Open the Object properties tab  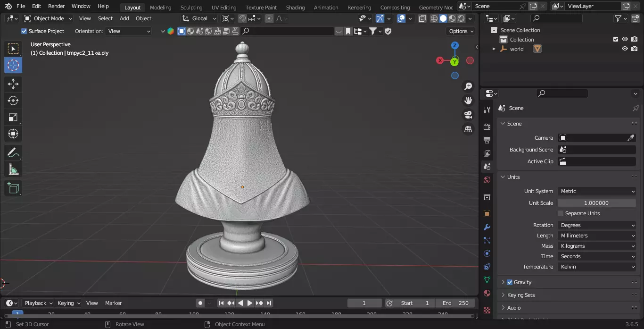coord(487,214)
